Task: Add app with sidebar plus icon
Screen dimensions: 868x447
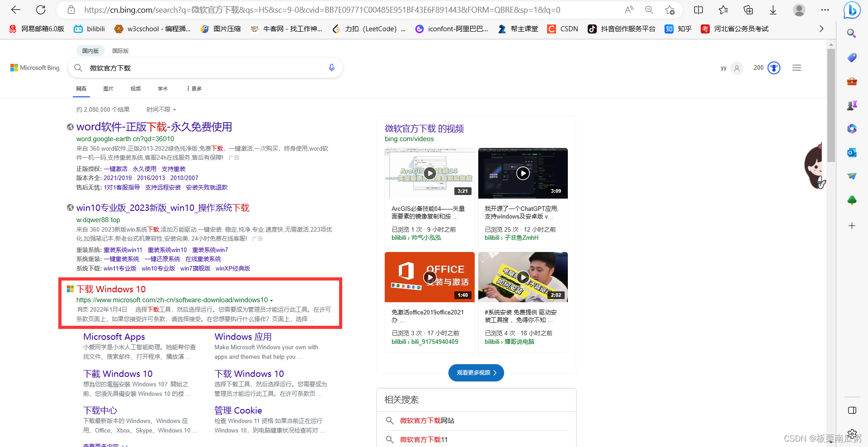Action: coord(852,225)
